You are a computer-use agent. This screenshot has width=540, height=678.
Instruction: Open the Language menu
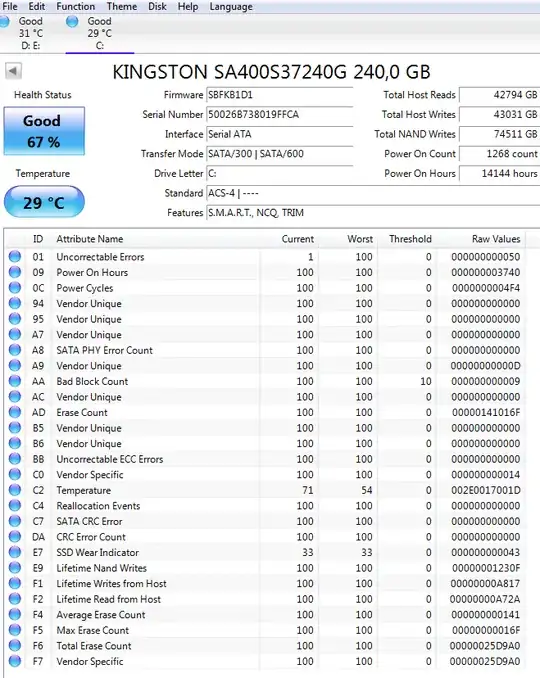[231, 6]
